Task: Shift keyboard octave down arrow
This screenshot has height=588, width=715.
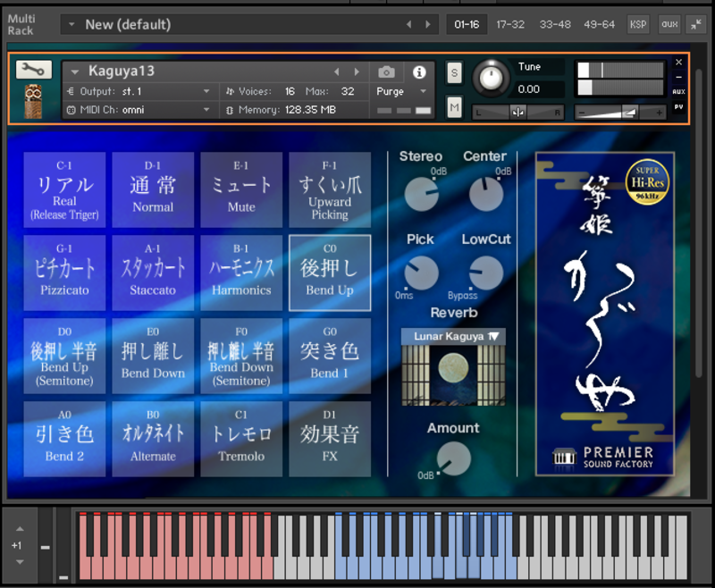Action: click(x=20, y=562)
